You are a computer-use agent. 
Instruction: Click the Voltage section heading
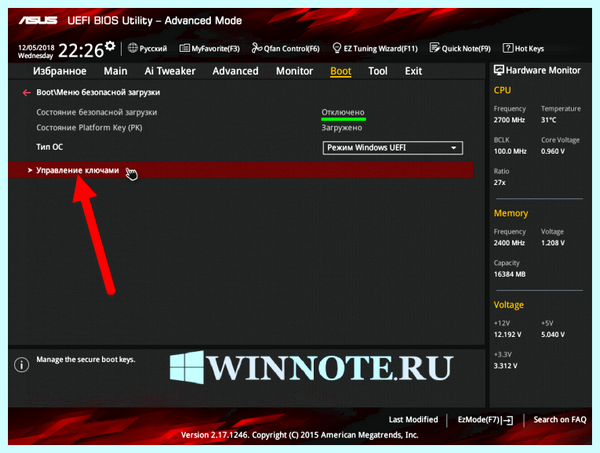509,305
